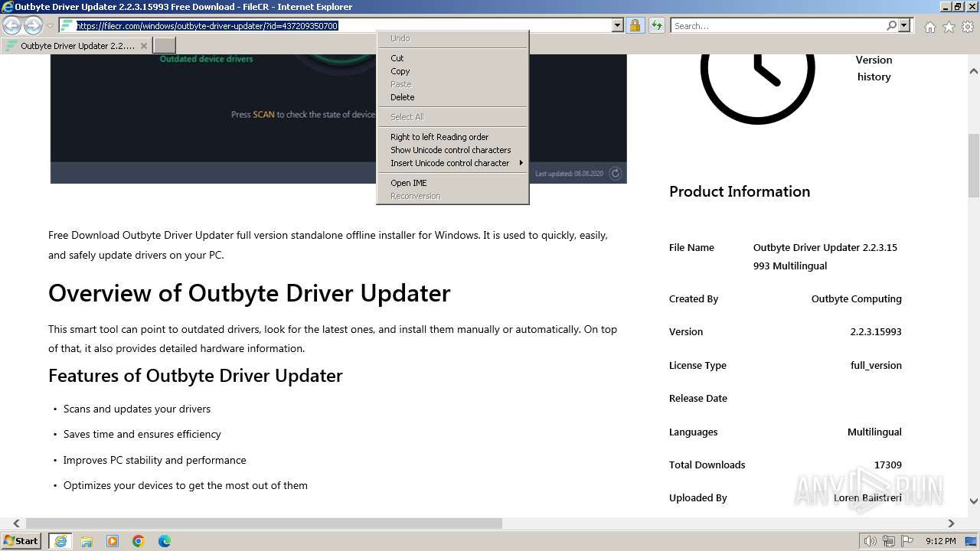Focus the Search box
Screen dimensions: 980x551
[x=778, y=25]
